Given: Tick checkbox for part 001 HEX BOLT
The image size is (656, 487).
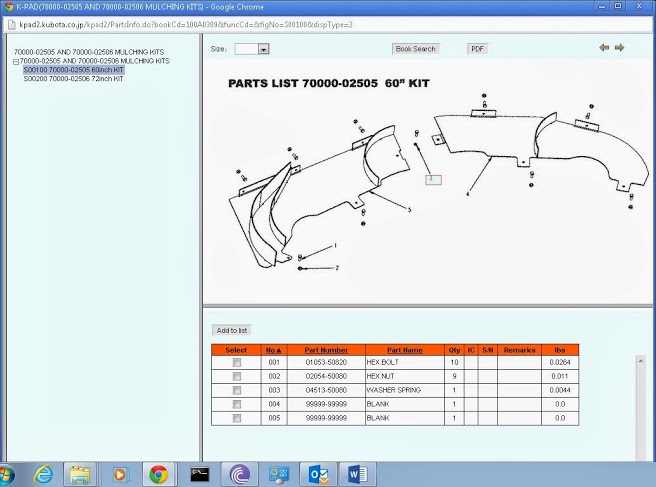Looking at the screenshot, I should coord(237,362).
